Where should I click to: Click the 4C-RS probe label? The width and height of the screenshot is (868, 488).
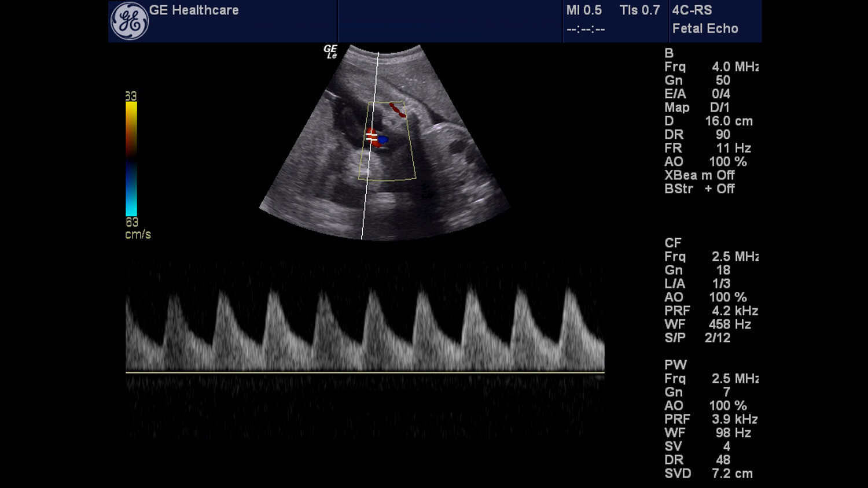tap(692, 10)
